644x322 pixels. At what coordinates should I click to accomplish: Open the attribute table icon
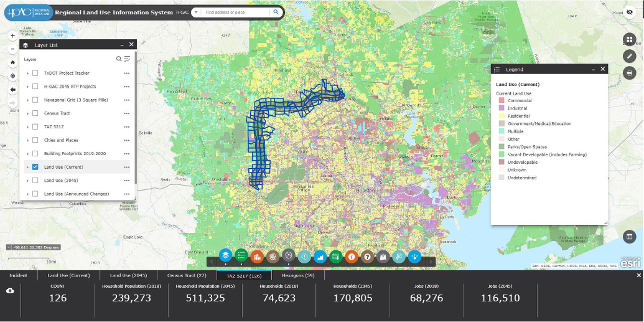pyautogui.click(x=629, y=237)
